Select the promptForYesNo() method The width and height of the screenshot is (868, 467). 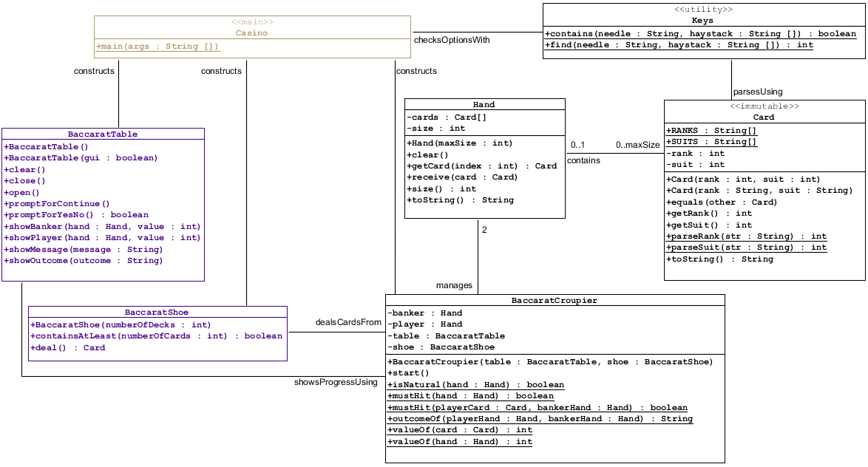(x=76, y=215)
